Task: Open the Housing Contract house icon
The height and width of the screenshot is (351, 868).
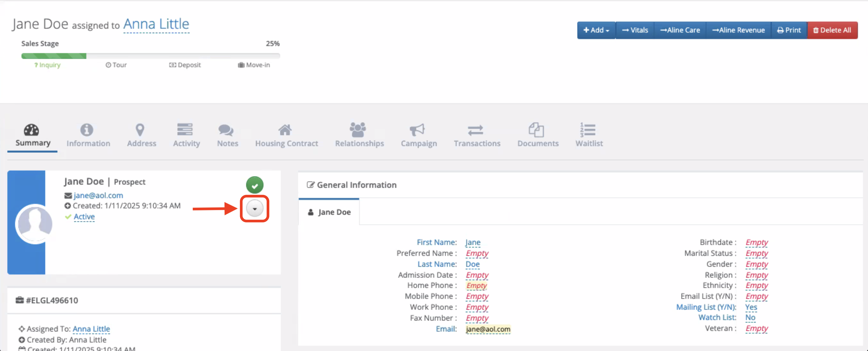Action: (x=285, y=130)
